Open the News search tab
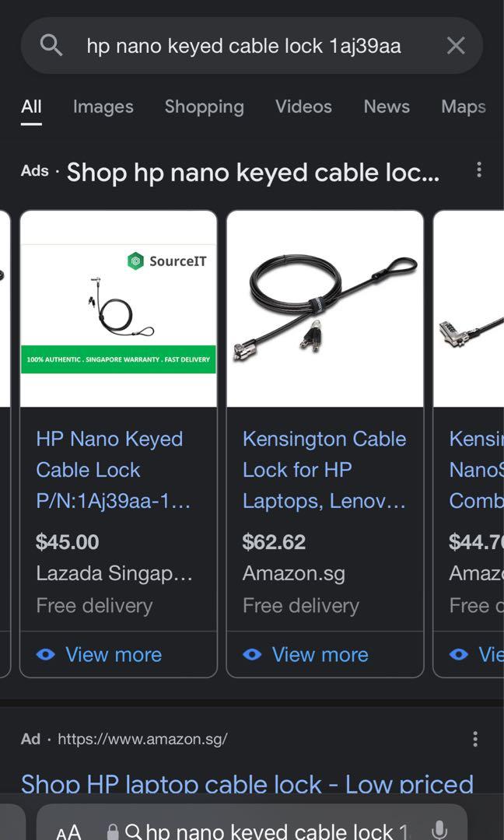 click(387, 107)
